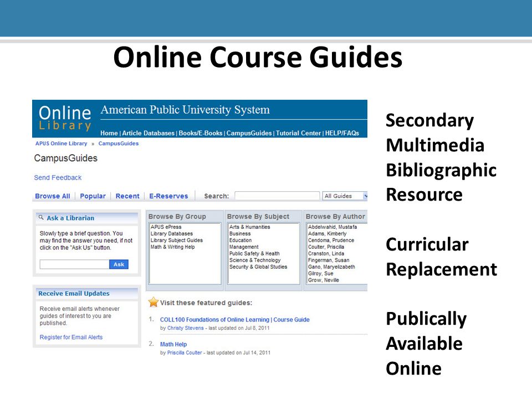Click the Send Feedback link
This screenshot has width=532, height=399.
(x=58, y=177)
